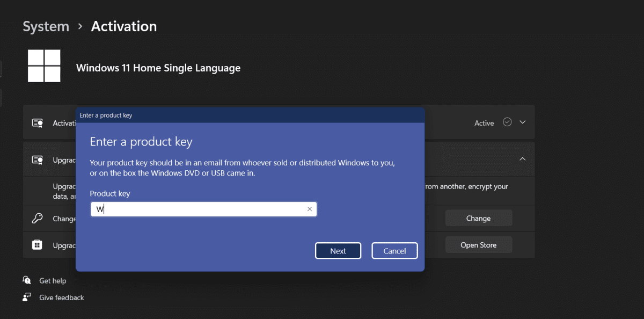Clear the product key field with X
The height and width of the screenshot is (319, 644).
[310, 209]
